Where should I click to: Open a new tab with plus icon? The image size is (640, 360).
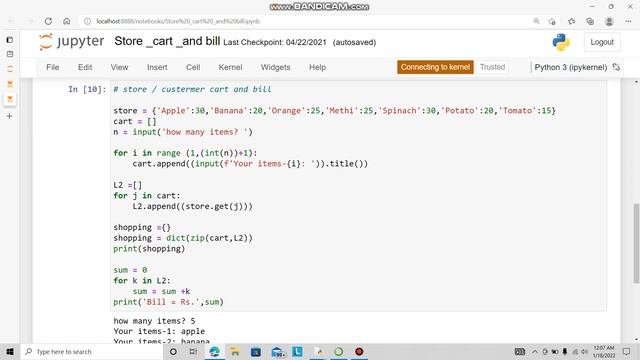[10, 116]
